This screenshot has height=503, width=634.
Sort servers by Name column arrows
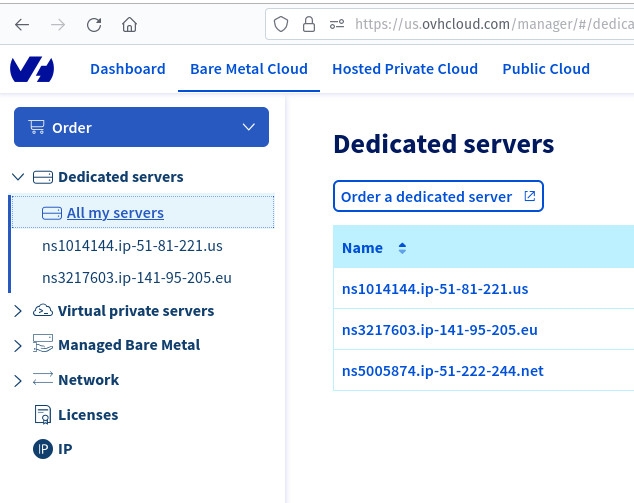[402, 248]
